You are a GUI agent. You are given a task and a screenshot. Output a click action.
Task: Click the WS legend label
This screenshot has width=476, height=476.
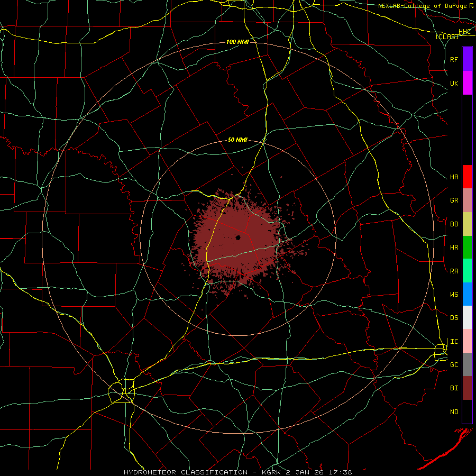coord(454,294)
